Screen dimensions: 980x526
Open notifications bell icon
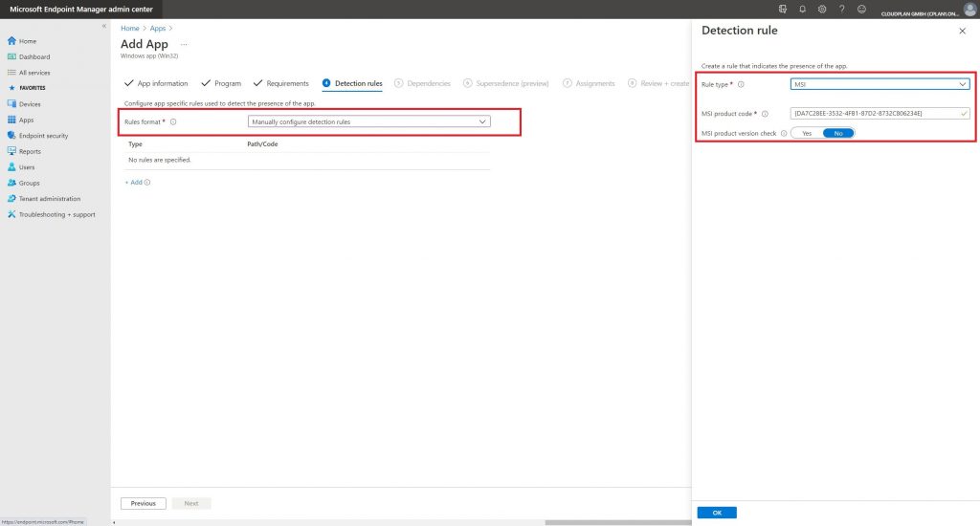[x=803, y=10]
